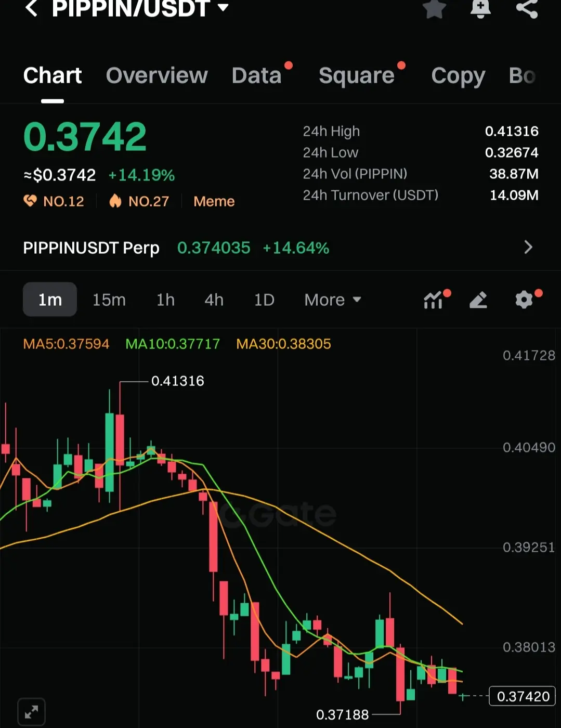Go back using the back arrow
Image resolution: width=561 pixels, height=728 pixels.
click(x=31, y=7)
